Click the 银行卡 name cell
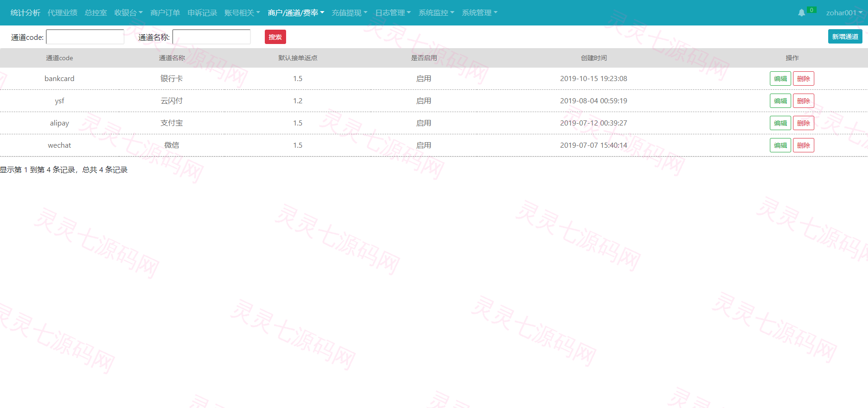868x408 pixels. (172, 79)
